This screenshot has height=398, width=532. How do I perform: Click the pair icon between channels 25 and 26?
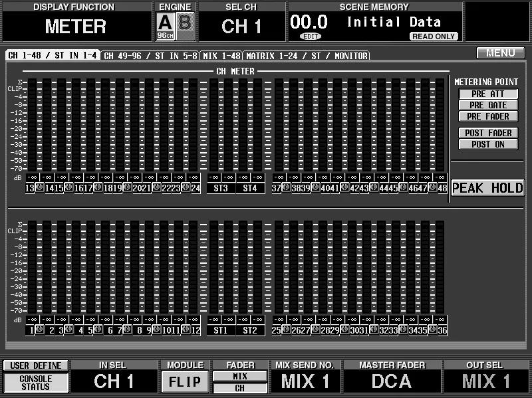tap(287, 329)
